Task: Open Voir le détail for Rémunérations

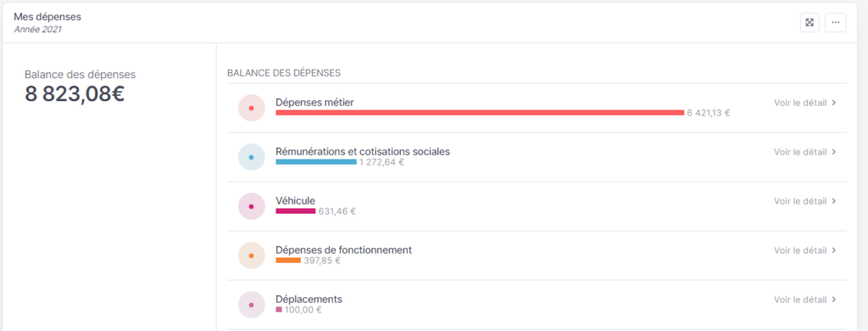Action: [800, 152]
